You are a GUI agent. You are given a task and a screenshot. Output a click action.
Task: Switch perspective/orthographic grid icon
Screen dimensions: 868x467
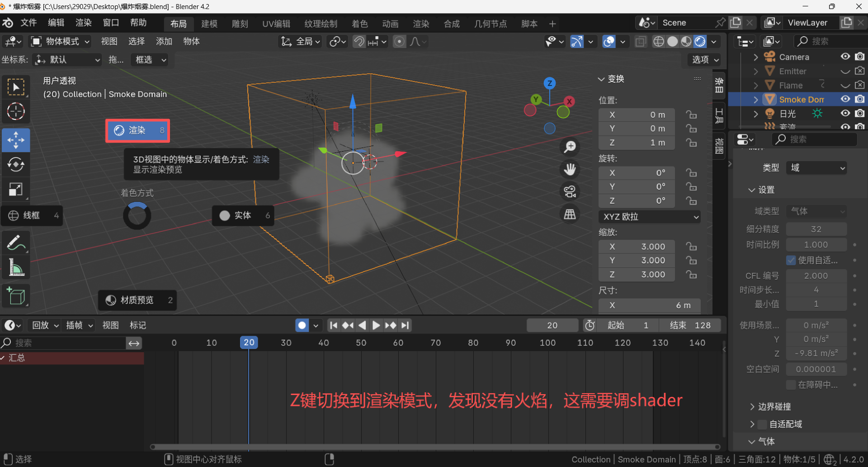pyautogui.click(x=570, y=214)
